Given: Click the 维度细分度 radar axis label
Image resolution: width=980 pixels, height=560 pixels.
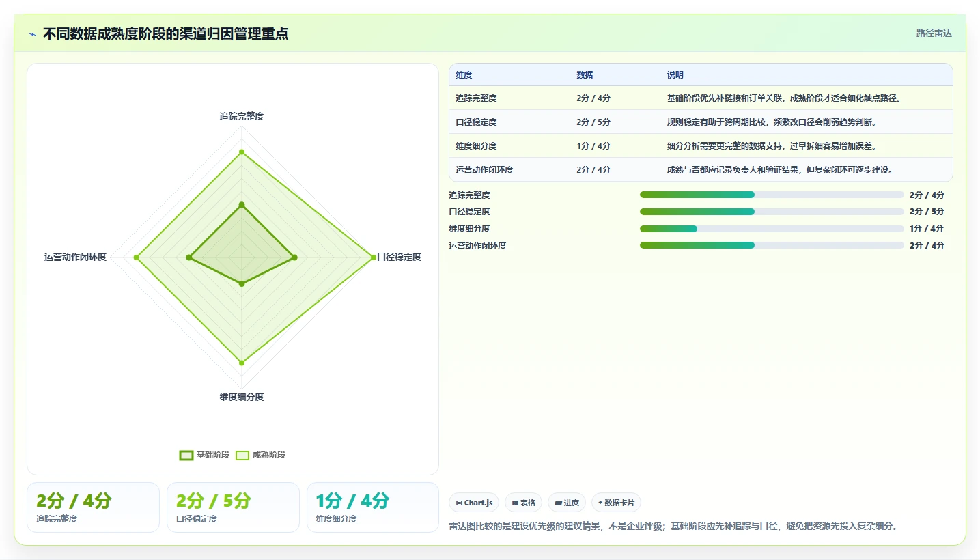Looking at the screenshot, I should pyautogui.click(x=242, y=397).
